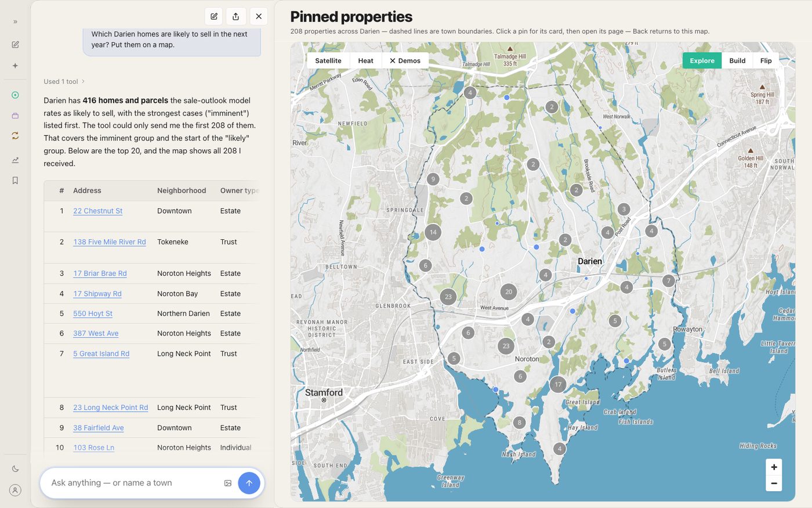Click the edit icon in chat header
The height and width of the screenshot is (508, 812).
click(214, 16)
